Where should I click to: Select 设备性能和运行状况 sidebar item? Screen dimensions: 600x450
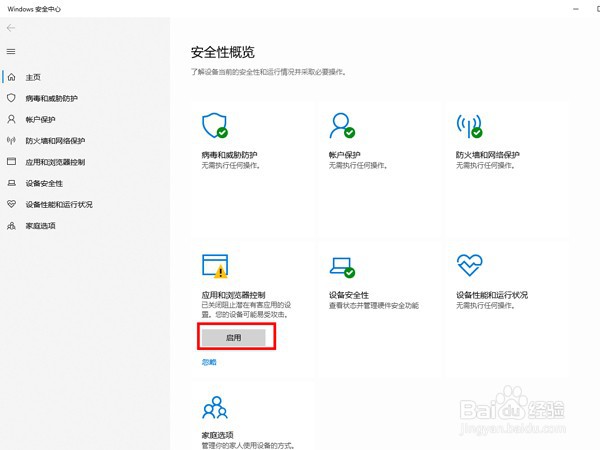(59, 204)
